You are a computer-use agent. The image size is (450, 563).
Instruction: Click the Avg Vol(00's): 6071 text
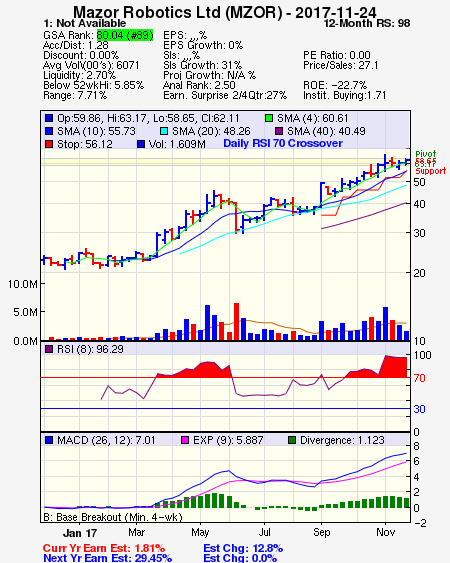(x=91, y=65)
